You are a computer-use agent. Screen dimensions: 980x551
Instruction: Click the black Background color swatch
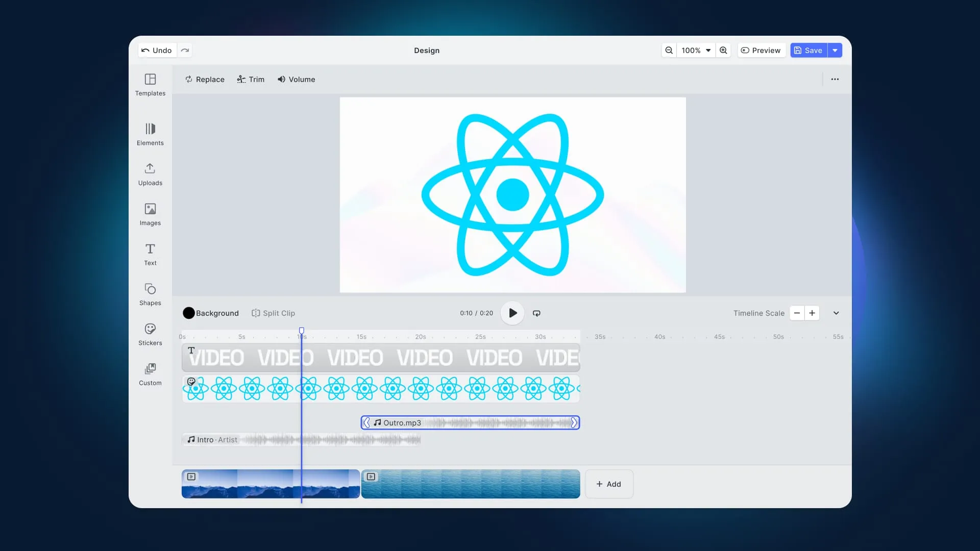point(189,313)
